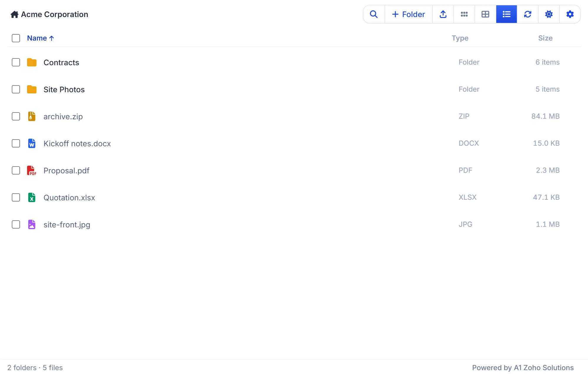588x376 pixels.
Task: Select the list view icon
Action: coord(507,14)
